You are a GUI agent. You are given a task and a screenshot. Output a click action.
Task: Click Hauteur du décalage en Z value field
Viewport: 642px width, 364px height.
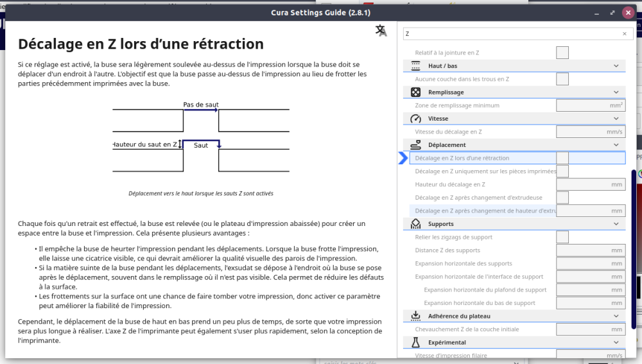point(591,184)
